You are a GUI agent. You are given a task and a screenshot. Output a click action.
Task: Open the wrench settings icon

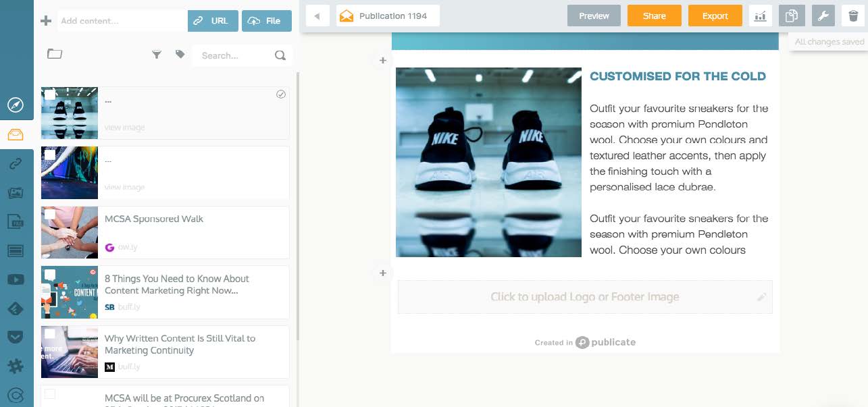(823, 16)
